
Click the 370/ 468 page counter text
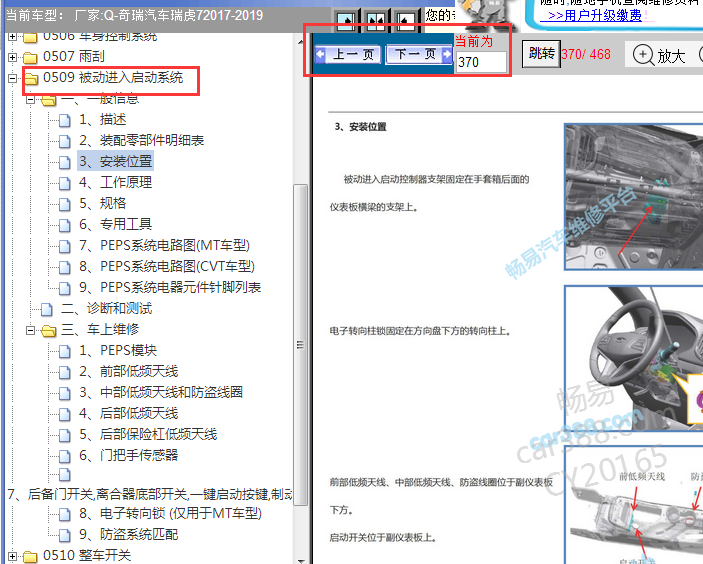pos(586,55)
